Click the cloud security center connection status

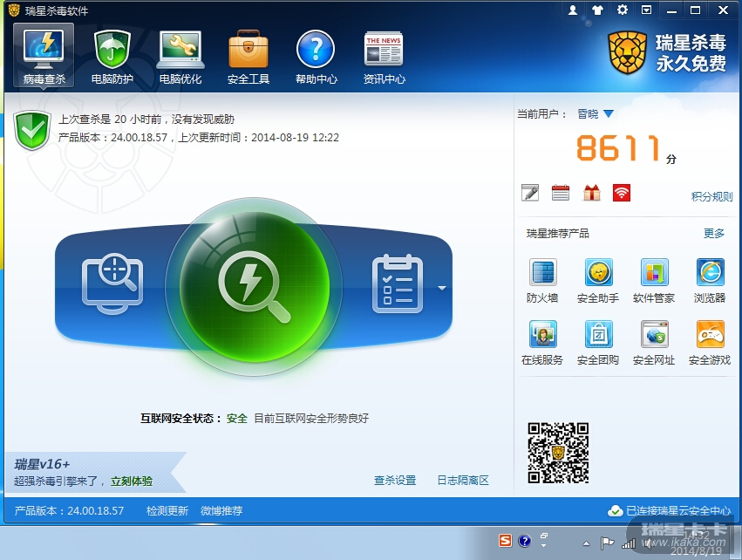(x=670, y=511)
